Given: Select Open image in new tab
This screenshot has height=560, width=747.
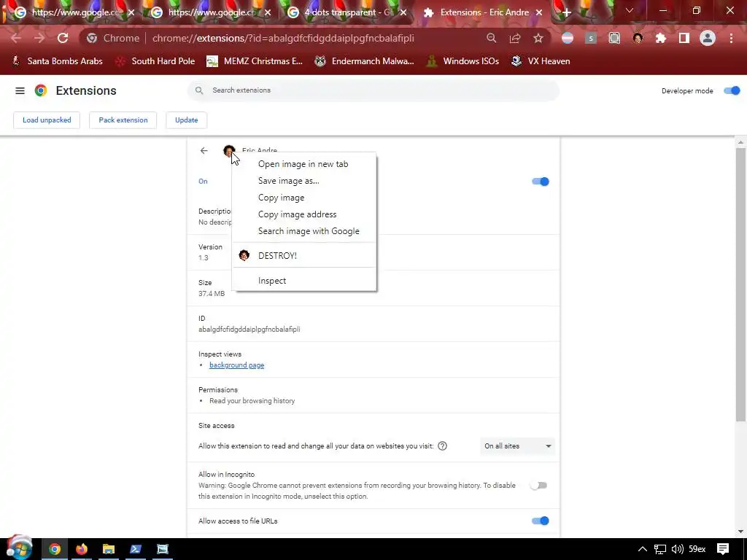Looking at the screenshot, I should (x=304, y=164).
